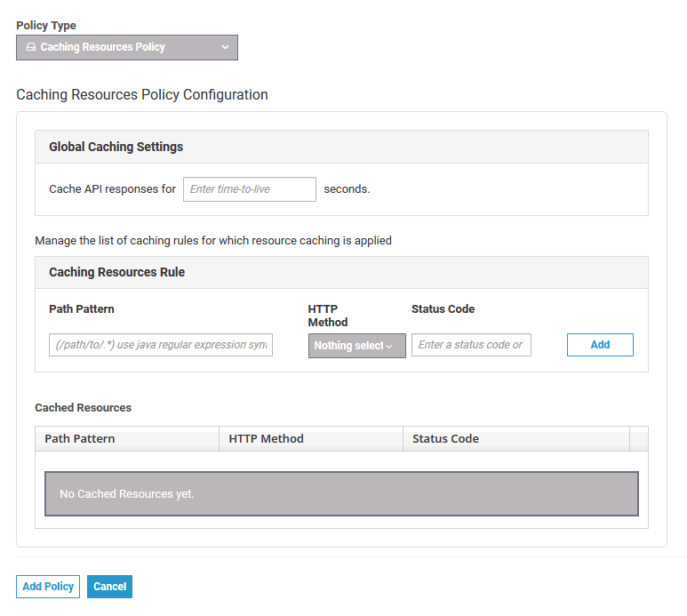Cancel the policy configuration

coord(109,587)
